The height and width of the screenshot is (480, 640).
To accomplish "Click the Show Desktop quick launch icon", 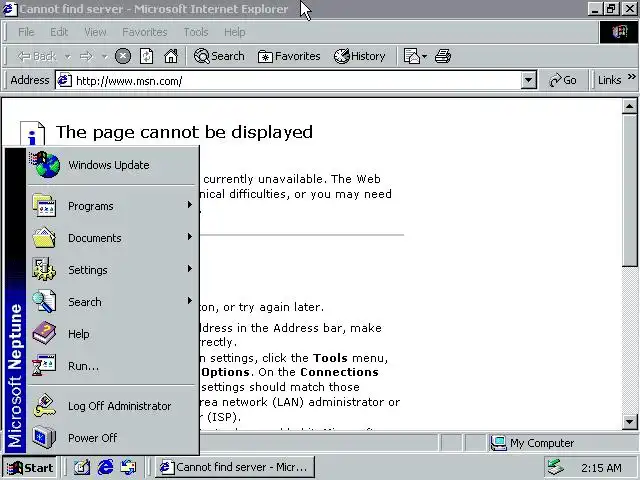I will [x=82, y=467].
